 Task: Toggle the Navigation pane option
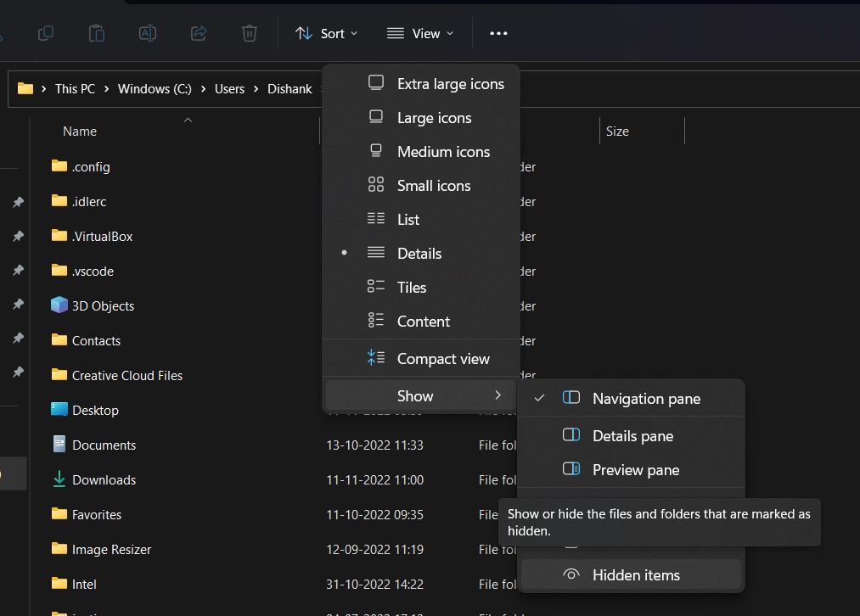[x=645, y=398]
